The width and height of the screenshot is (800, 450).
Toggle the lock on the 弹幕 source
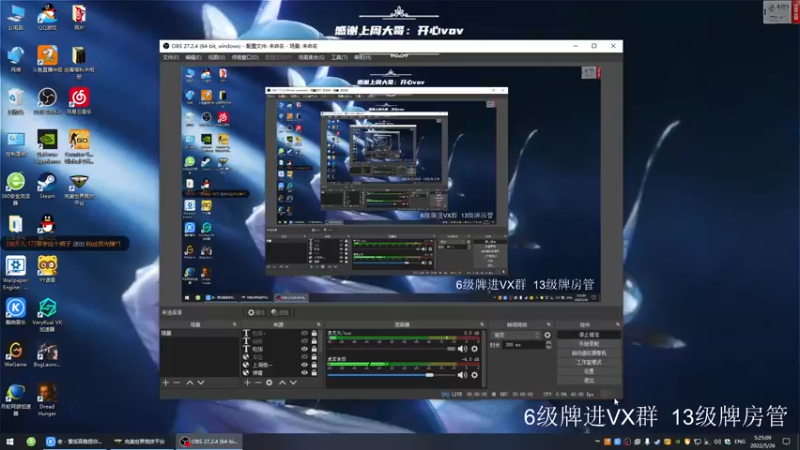(x=314, y=372)
